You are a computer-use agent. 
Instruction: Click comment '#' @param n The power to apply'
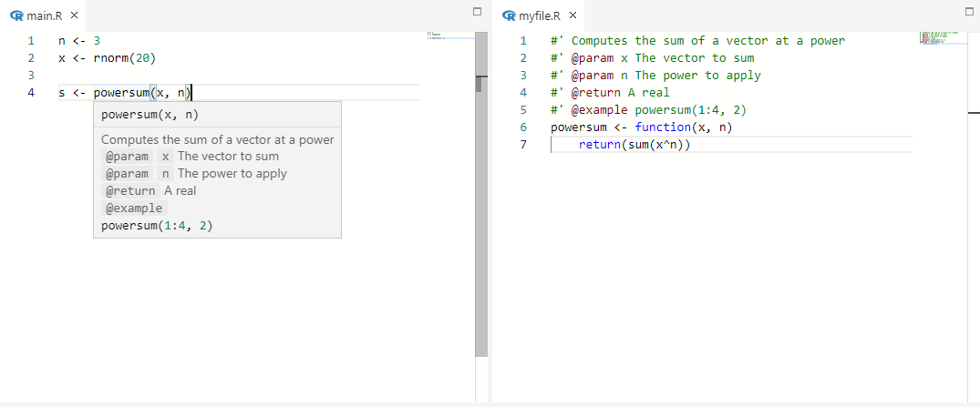[655, 76]
